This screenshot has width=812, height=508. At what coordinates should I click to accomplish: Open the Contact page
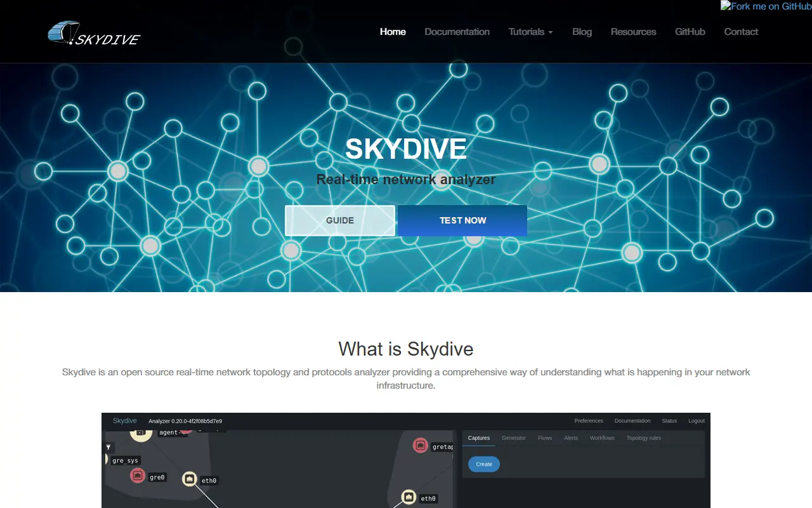tap(741, 32)
